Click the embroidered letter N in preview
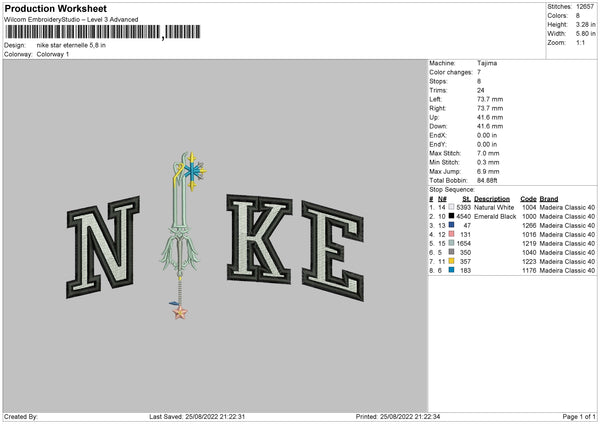This screenshot has height=424, width=600. click(103, 248)
